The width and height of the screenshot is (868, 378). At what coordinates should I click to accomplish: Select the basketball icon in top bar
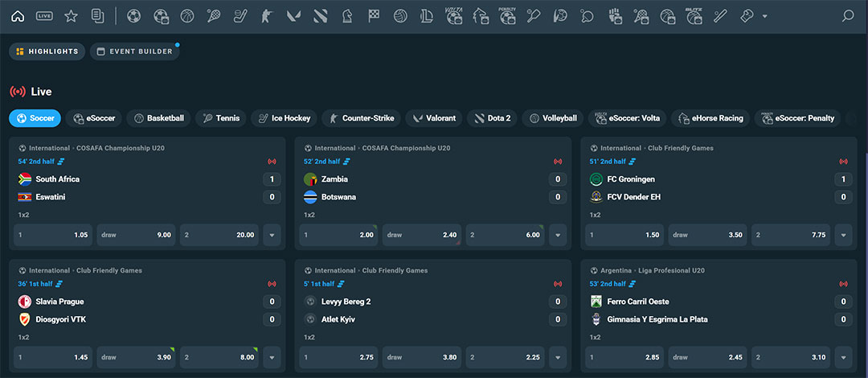pyautogui.click(x=187, y=16)
